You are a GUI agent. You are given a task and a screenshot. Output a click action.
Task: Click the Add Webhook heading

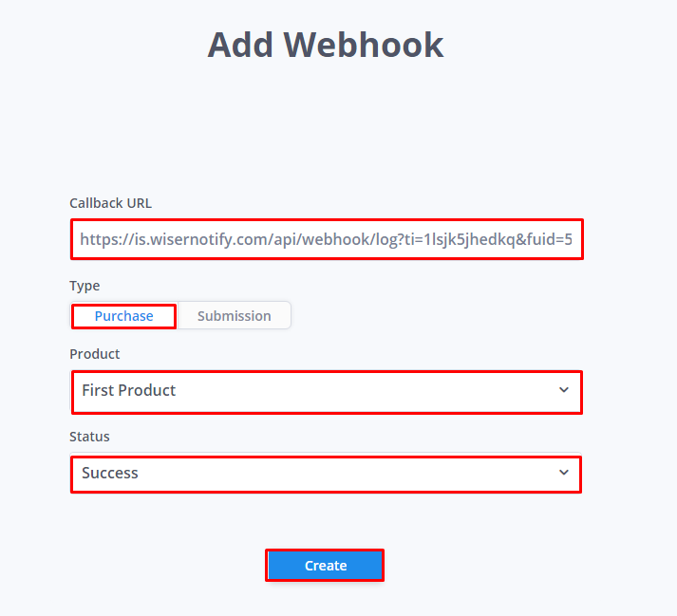click(326, 45)
